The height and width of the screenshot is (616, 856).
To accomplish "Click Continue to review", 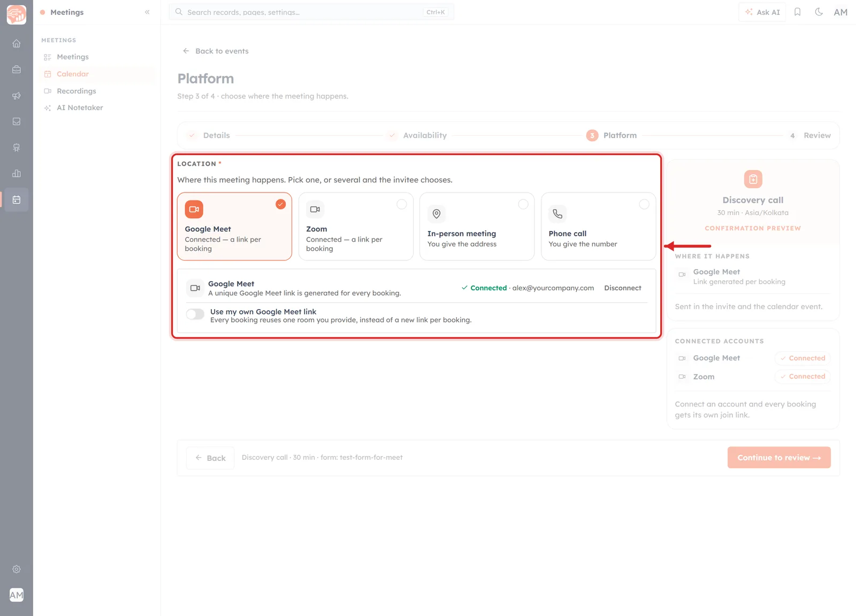I will click(x=779, y=458).
